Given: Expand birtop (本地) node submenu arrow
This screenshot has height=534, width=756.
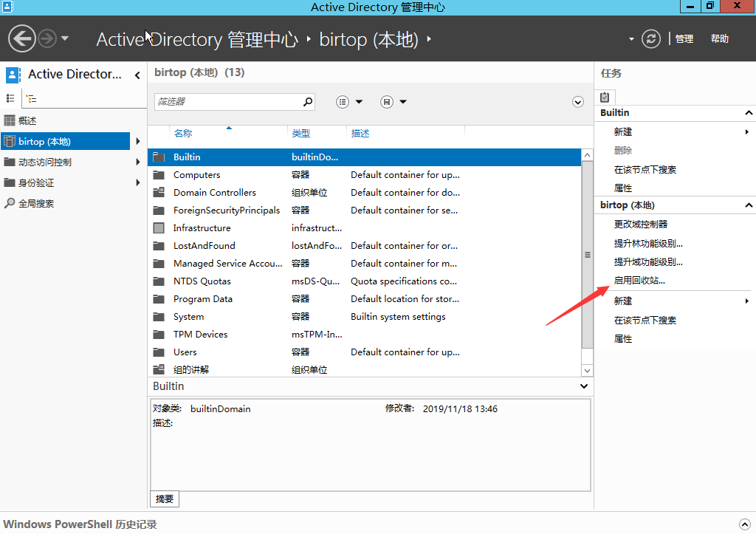Looking at the screenshot, I should pyautogui.click(x=138, y=141).
